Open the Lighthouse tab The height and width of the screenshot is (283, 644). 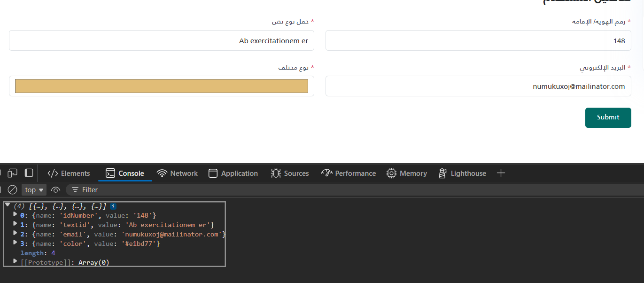click(x=462, y=173)
